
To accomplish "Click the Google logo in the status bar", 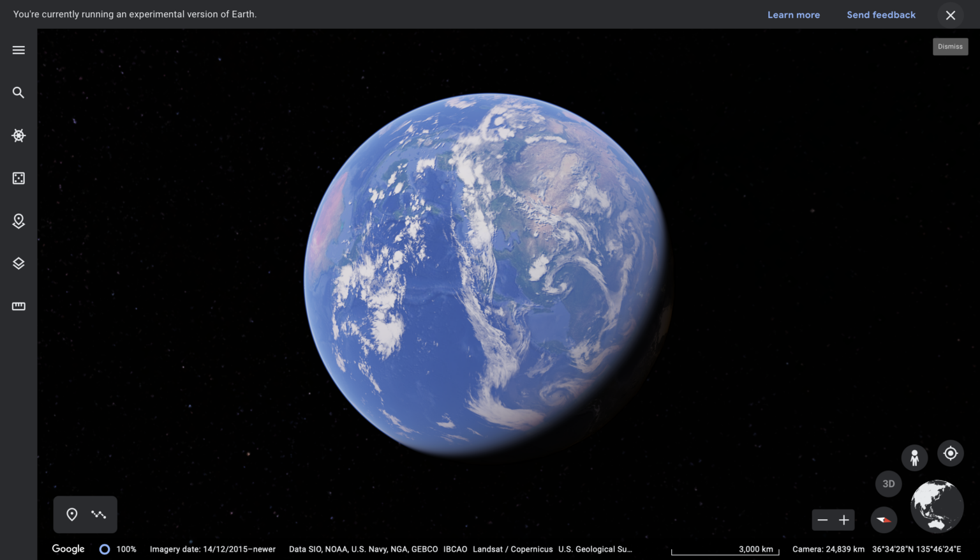I will point(68,549).
